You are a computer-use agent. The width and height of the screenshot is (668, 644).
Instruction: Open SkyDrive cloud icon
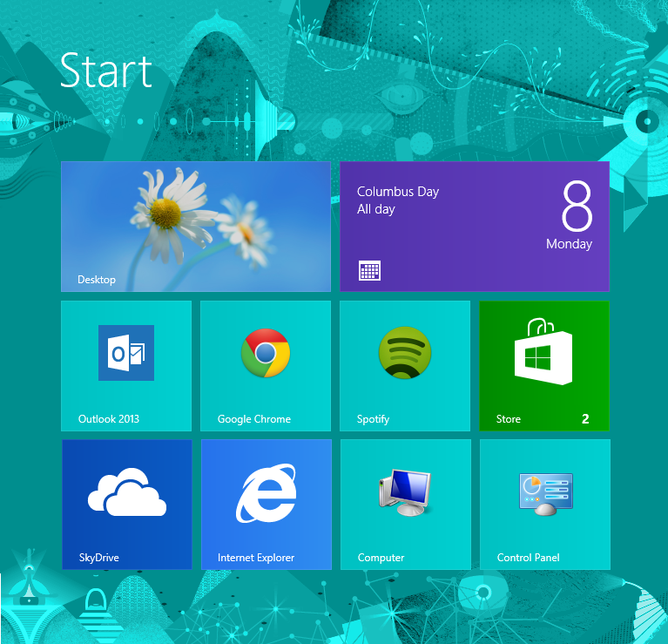point(127,491)
